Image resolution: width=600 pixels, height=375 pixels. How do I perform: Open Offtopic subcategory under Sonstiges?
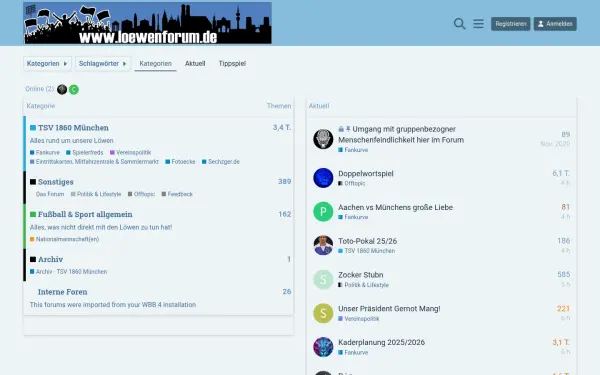[141, 194]
